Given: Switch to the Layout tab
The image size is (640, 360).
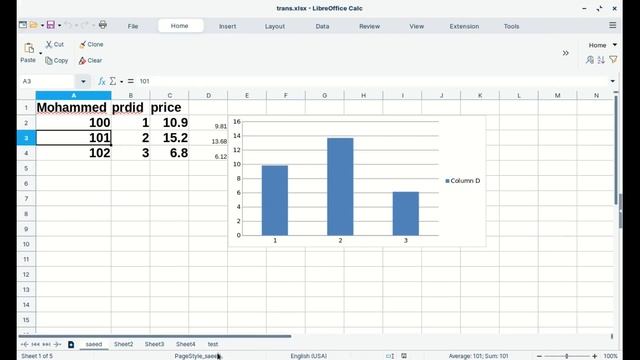Looking at the screenshot, I should (x=275, y=26).
